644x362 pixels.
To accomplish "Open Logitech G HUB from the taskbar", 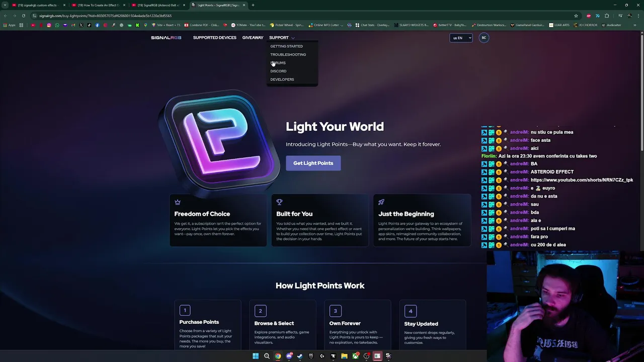I will (322, 356).
